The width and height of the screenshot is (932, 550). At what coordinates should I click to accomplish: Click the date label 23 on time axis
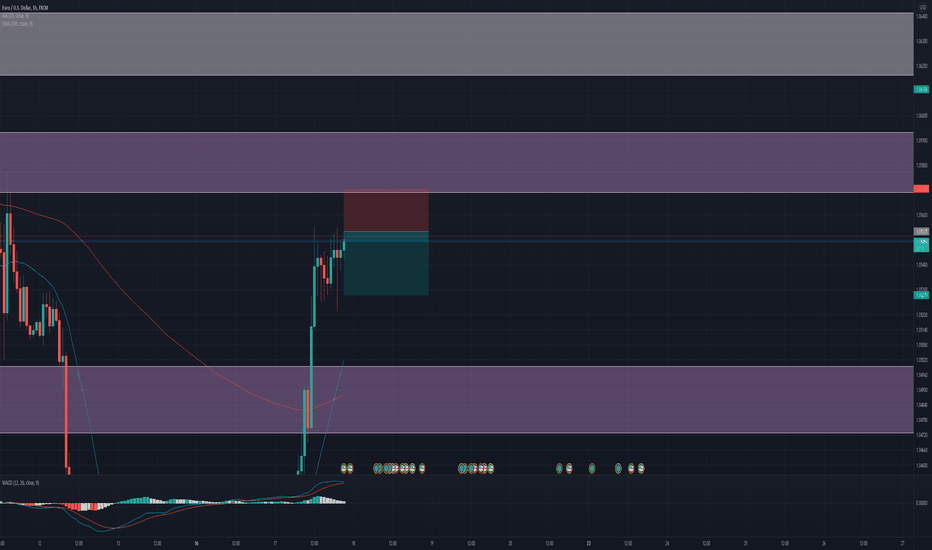[588, 543]
